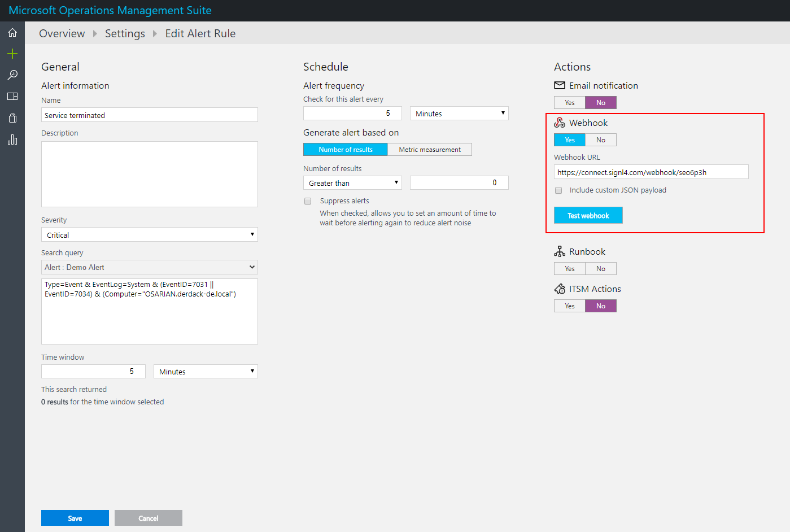Set Email notification to Yes
Screen dimensions: 790x532
570,103
